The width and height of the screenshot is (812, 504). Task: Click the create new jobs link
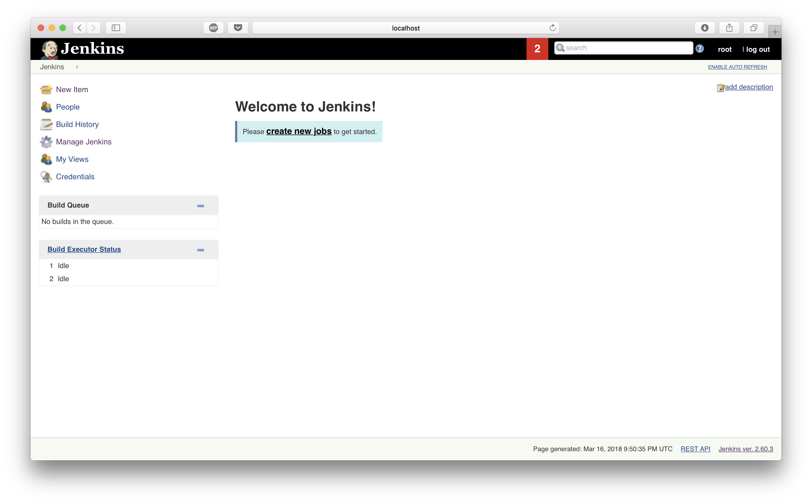(299, 131)
